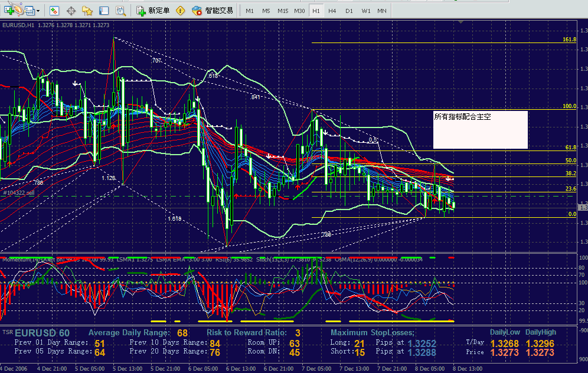Open the Strategy Tester magnifier icon
The height and width of the screenshot is (373, 588).
tap(120, 11)
